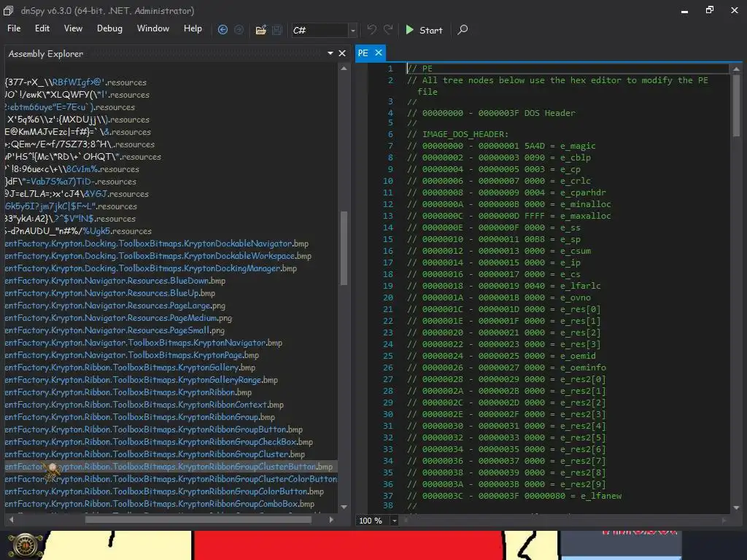Screen dimensions: 747x560
Task: Open Assembly Explorer window position dropdown
Action: click(x=330, y=53)
